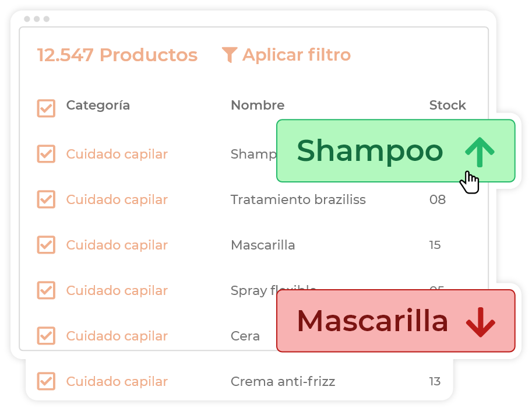
Task: Uncheck the Crema anti-frizz row checkbox
Action: (x=46, y=381)
